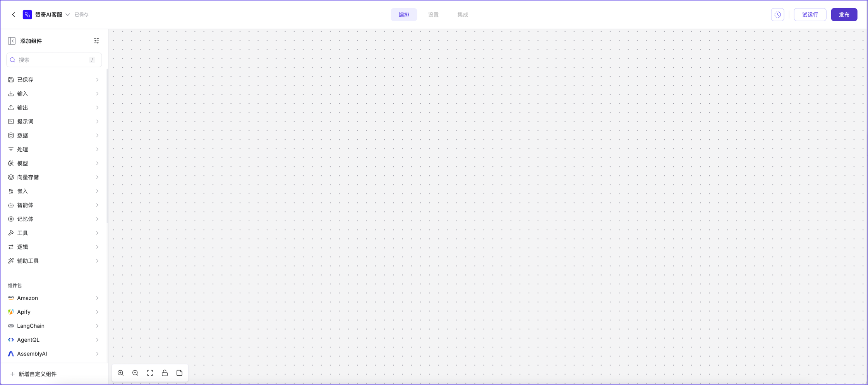This screenshot has height=385, width=868.
Task: Expand the LangChain component pack
Action: coord(53,326)
